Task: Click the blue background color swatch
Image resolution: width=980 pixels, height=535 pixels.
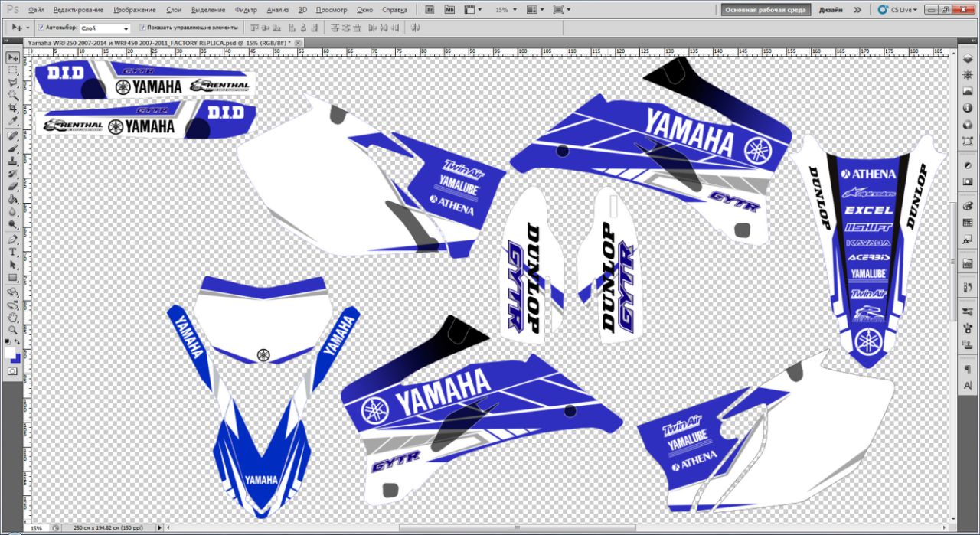Action: (x=16, y=358)
